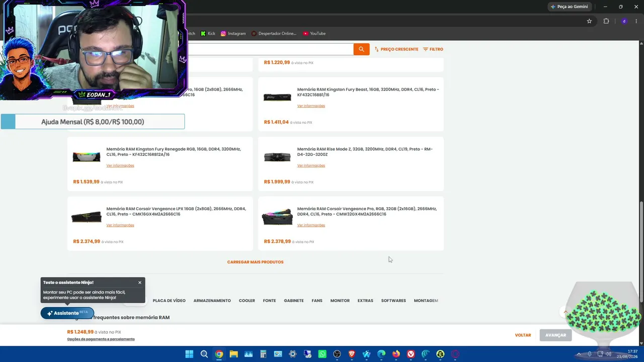Go to Gabinete step

[294, 301]
